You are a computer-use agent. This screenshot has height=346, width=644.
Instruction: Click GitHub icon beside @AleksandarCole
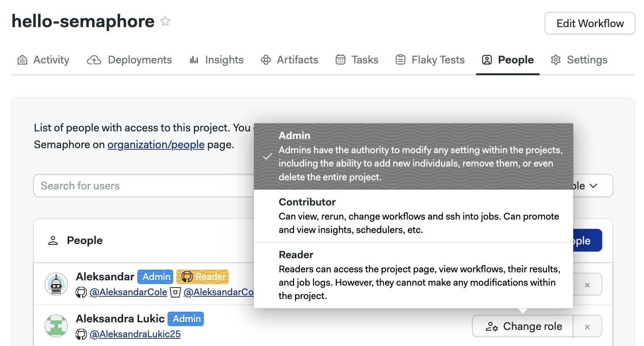81,293
